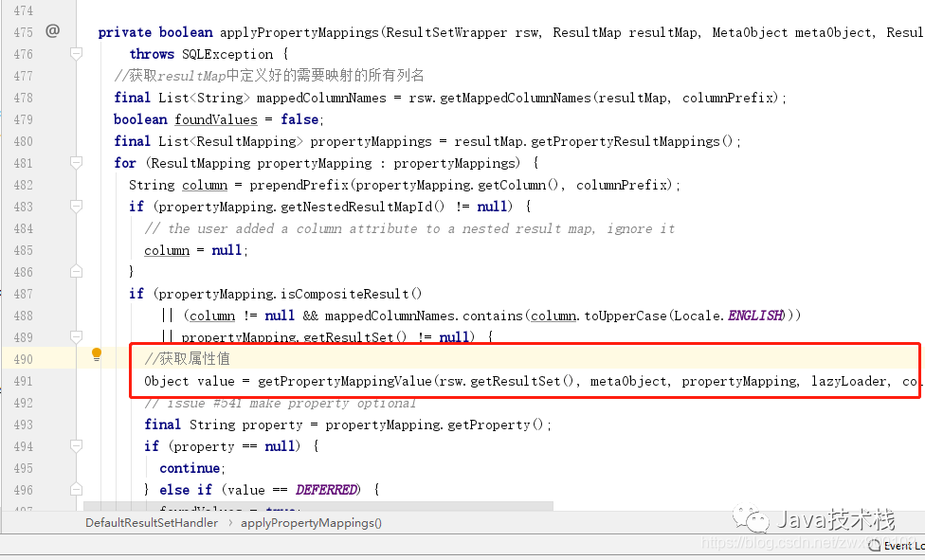Click the closing fold marker at line 486

coord(76,272)
